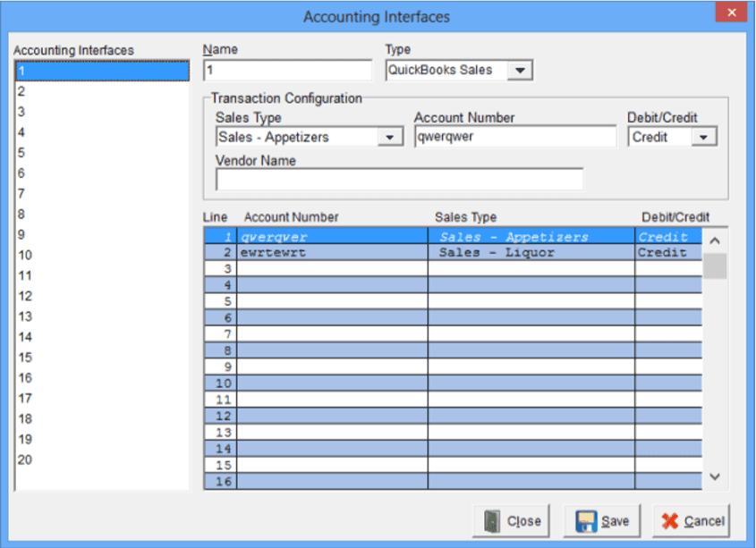Open the Type dropdown showing QuickBooks Sales
Image resolution: width=756 pixels, height=548 pixels.
click(x=520, y=70)
